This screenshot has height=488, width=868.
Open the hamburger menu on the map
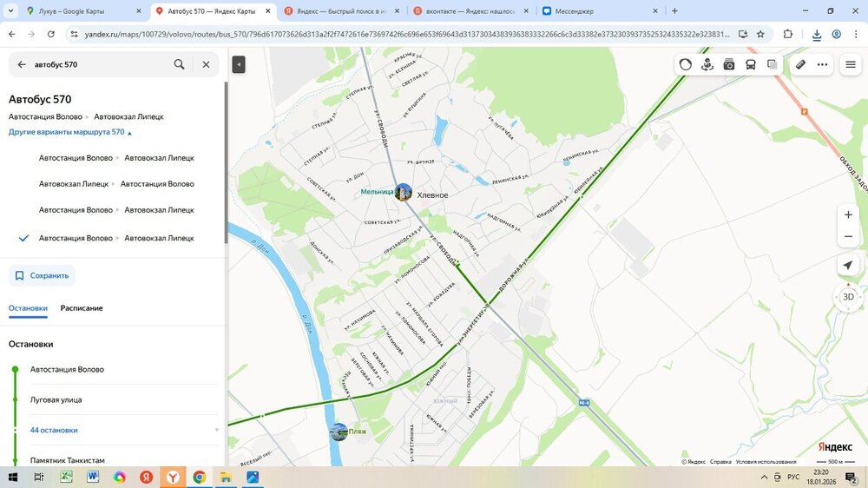(850, 64)
